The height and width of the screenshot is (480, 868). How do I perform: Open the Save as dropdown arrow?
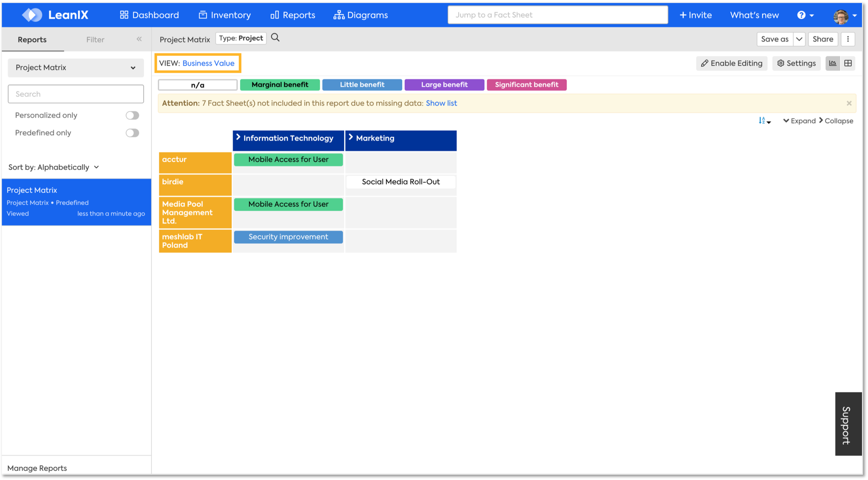[x=799, y=39]
